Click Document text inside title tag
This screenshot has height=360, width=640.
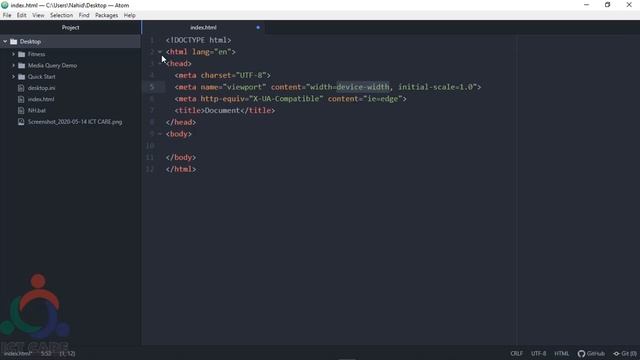click(x=222, y=111)
